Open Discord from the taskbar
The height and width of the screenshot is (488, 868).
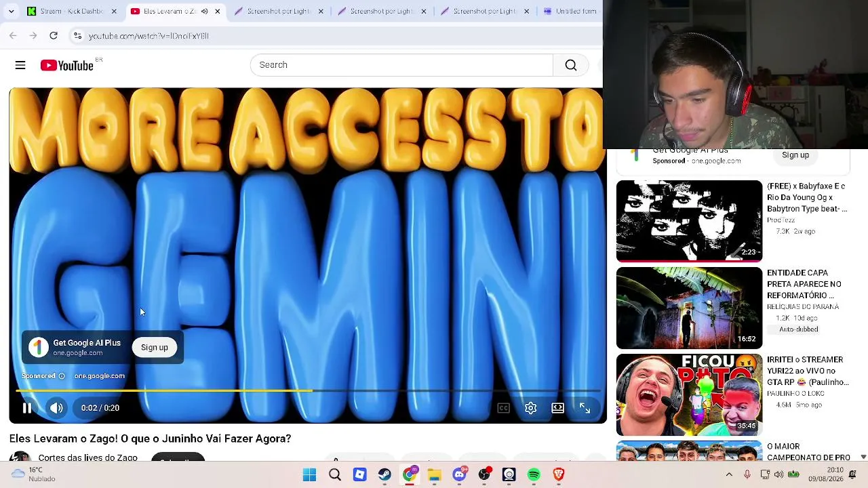pyautogui.click(x=459, y=474)
